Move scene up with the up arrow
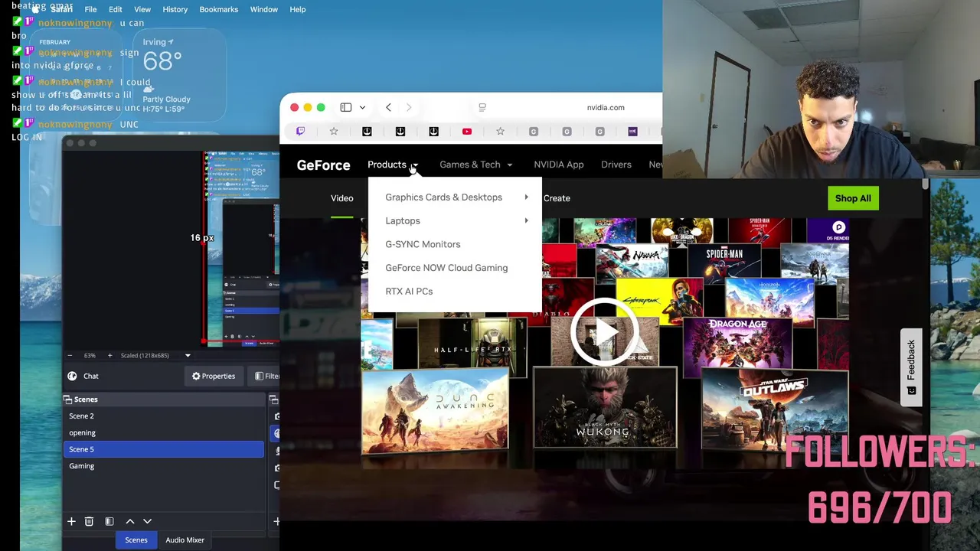The image size is (980, 551). pyautogui.click(x=130, y=521)
